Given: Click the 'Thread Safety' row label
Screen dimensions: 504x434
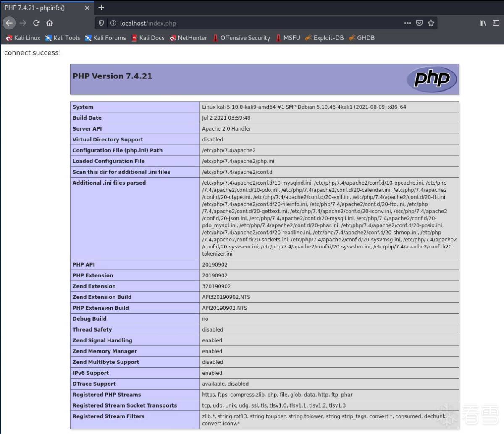Looking at the screenshot, I should point(92,330).
